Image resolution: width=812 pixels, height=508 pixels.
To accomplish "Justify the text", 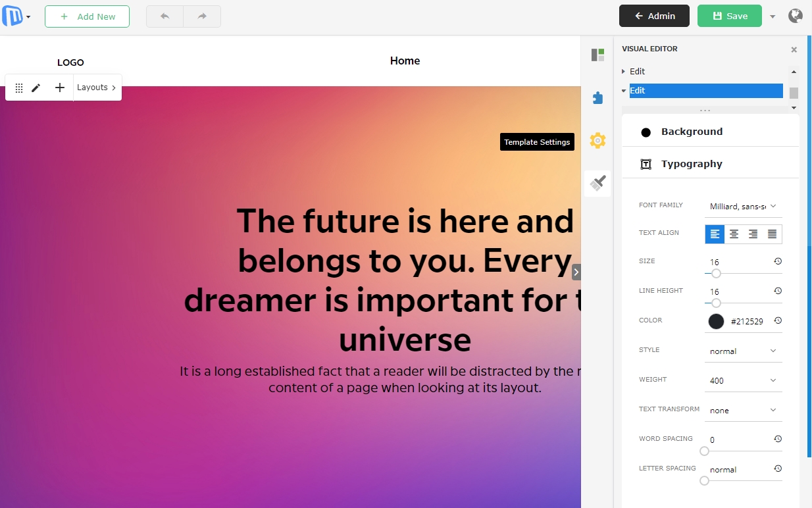I will click(773, 234).
